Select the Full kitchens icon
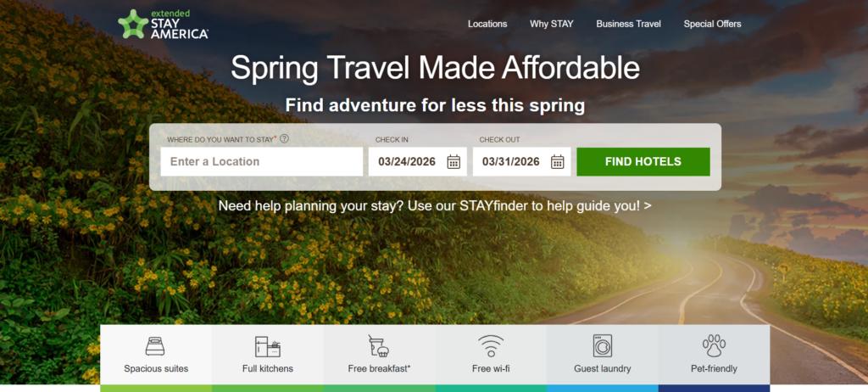Viewport: 868px width, 392px height. (x=267, y=346)
